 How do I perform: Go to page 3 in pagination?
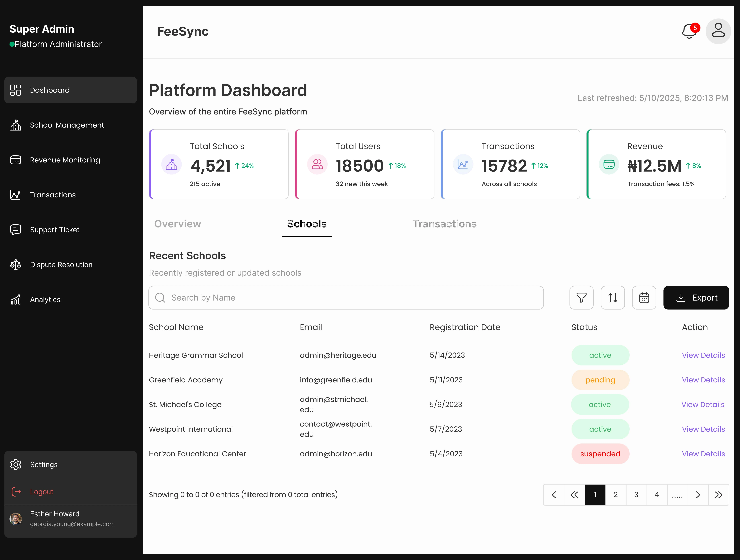(x=636, y=495)
